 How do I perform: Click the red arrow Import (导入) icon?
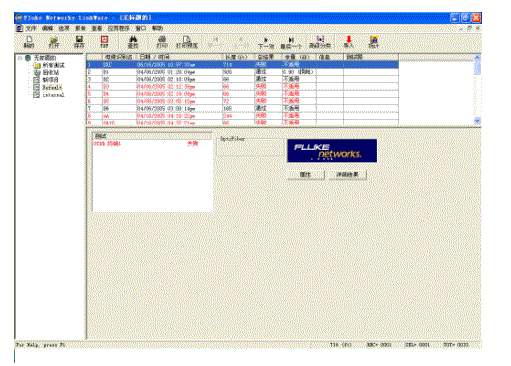point(349,42)
